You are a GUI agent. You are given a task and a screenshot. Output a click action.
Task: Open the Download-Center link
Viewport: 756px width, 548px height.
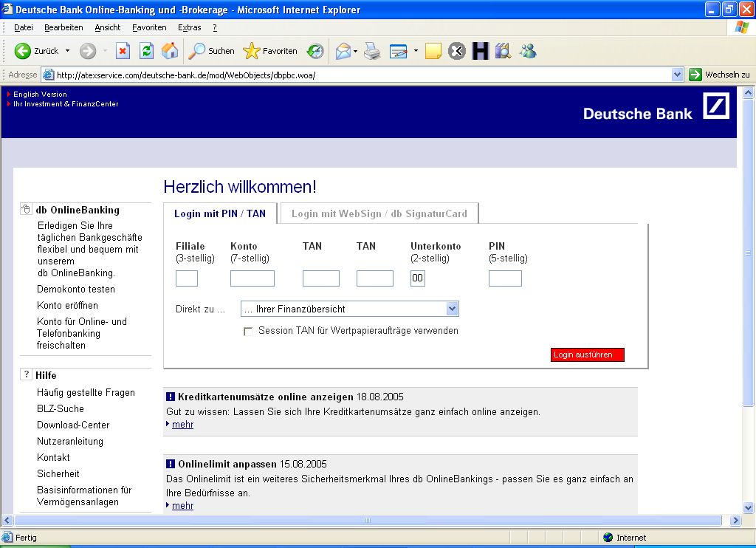point(73,425)
